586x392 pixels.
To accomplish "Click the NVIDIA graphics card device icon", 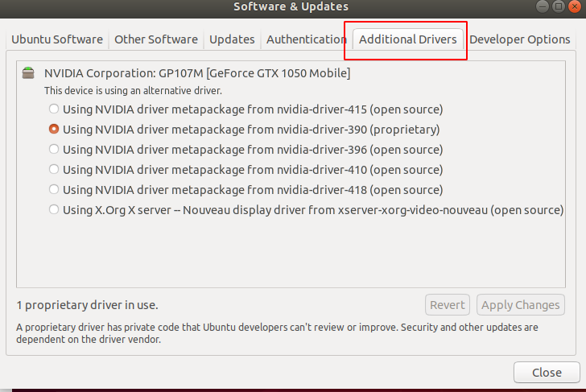I will click(x=29, y=73).
